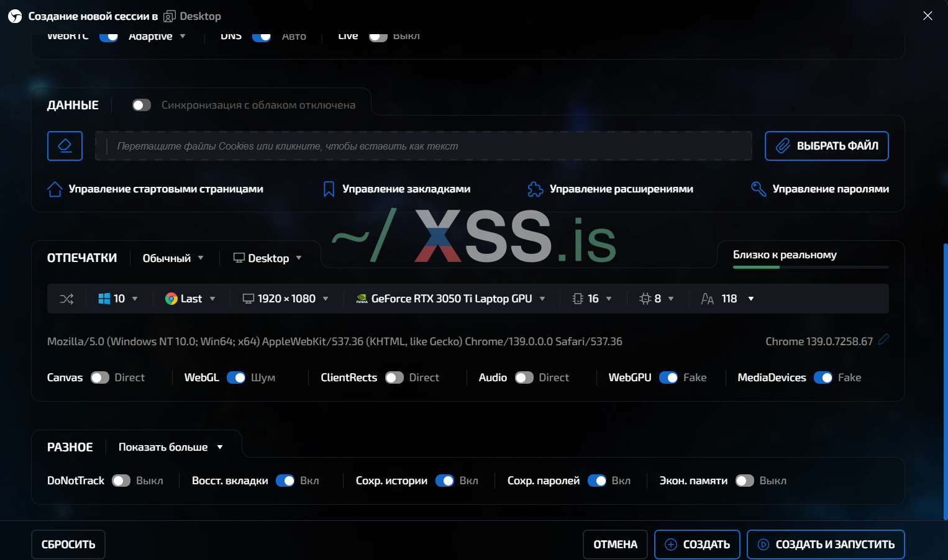Click the СОЗДАТЬ button

pos(697,544)
